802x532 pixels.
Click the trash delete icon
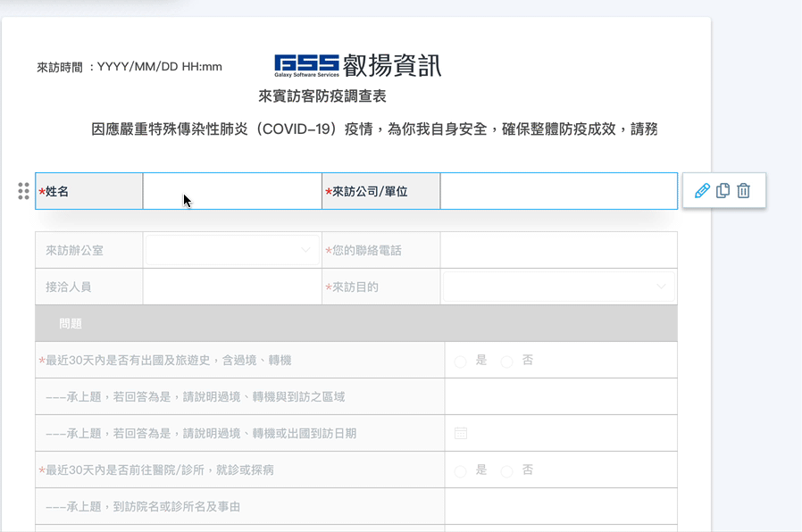743,191
